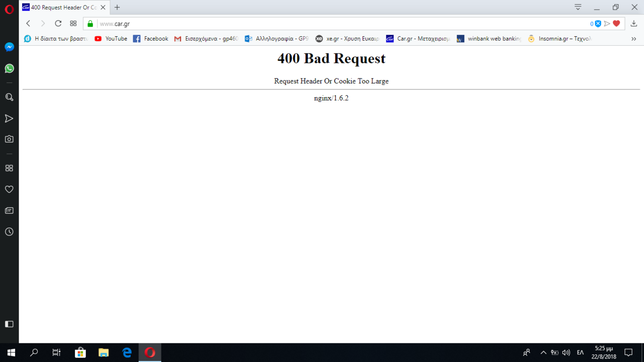Open downloads arrow icon
644x362 pixels.
tap(634, 24)
